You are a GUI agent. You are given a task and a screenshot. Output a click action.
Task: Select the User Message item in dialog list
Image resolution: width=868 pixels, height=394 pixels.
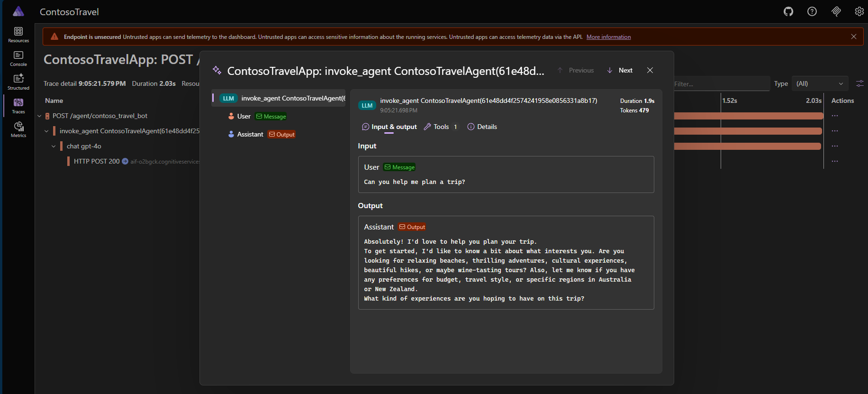point(279,116)
